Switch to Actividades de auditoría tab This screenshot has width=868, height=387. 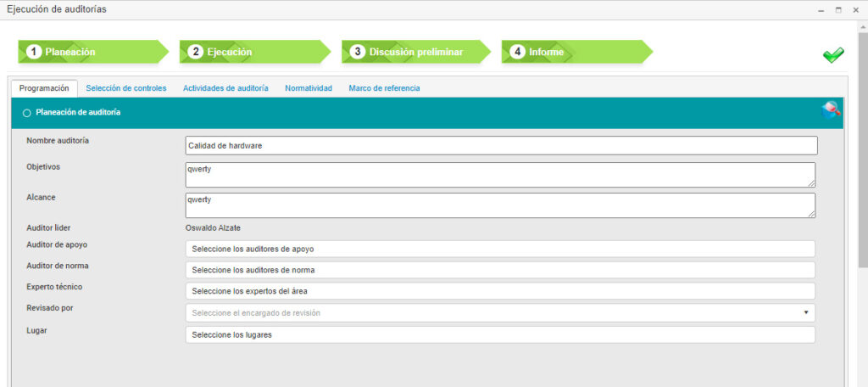coord(225,88)
